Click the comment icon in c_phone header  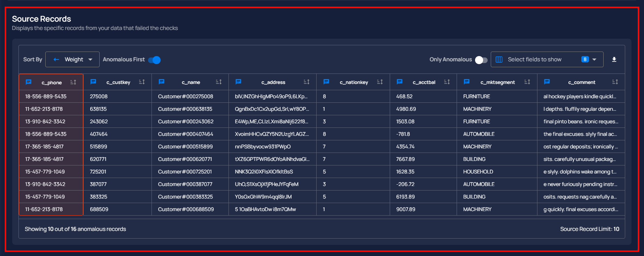coord(29,82)
